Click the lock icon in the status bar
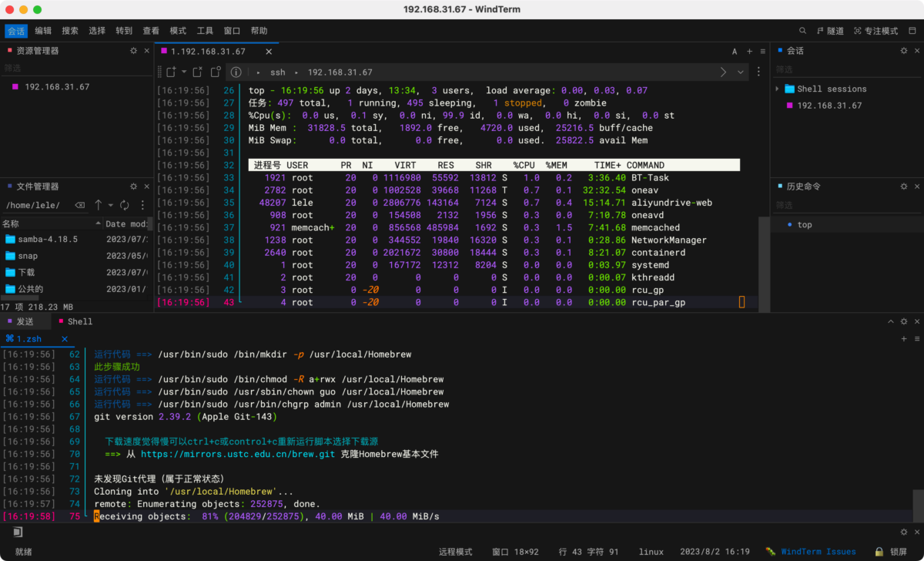924x561 pixels. click(879, 552)
